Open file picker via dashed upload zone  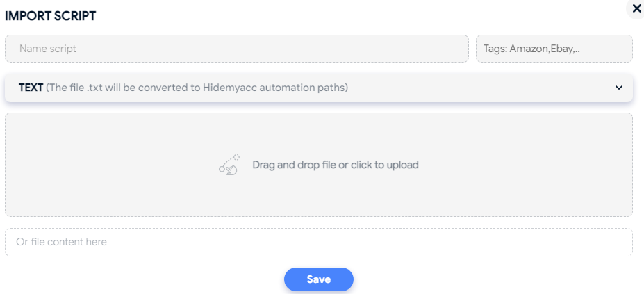(x=319, y=165)
